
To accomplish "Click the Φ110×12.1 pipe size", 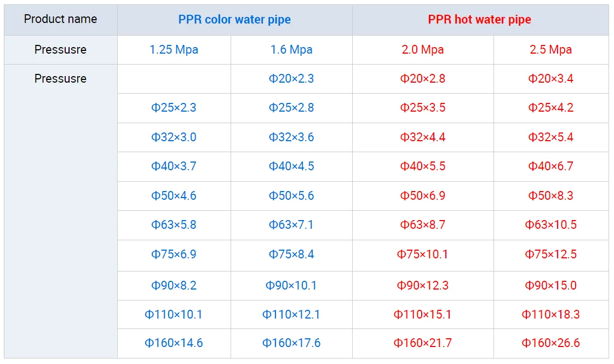I will tap(291, 315).
